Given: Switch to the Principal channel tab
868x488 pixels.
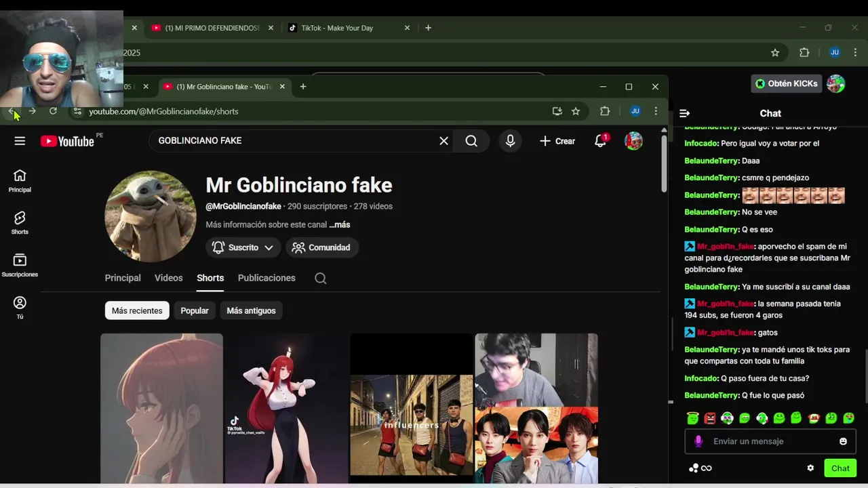Looking at the screenshot, I should pos(123,278).
